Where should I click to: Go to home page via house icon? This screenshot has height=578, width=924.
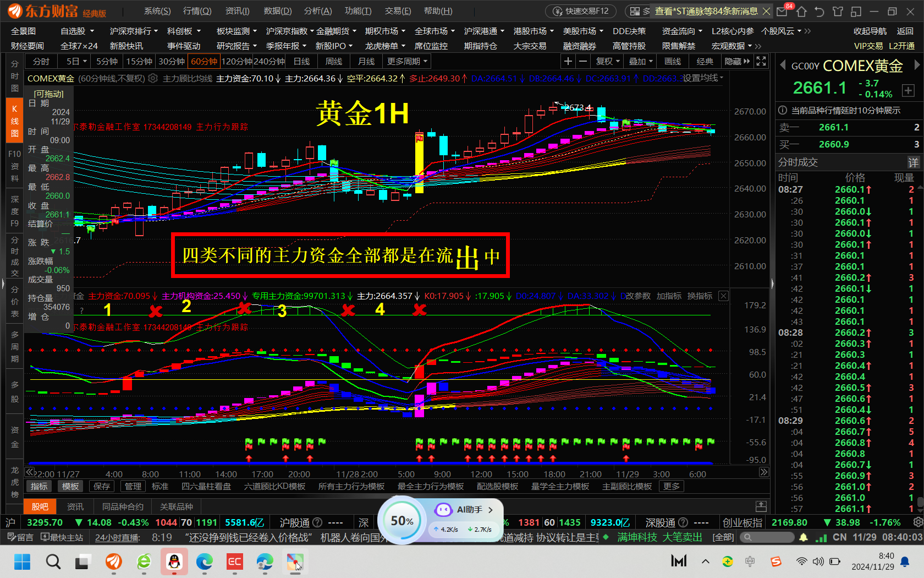[801, 12]
